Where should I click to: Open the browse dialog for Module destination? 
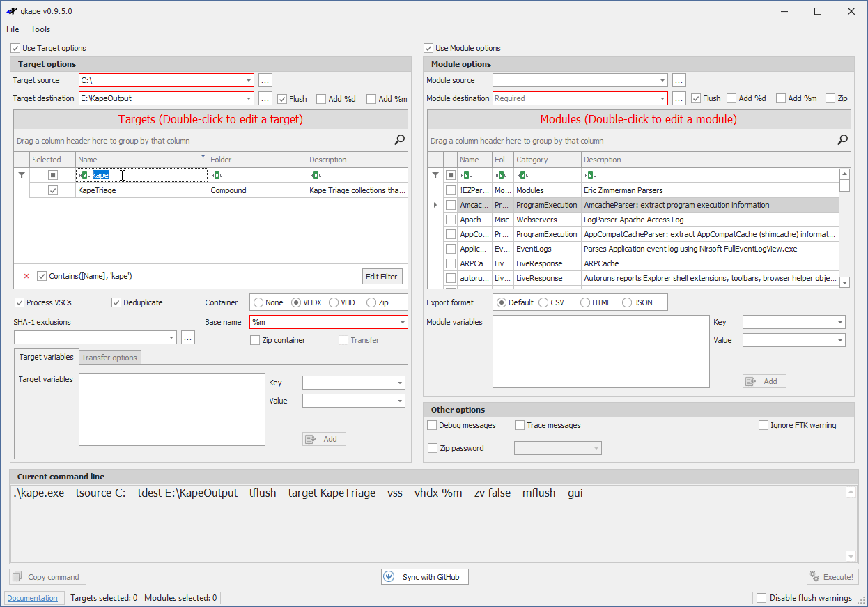pyautogui.click(x=679, y=98)
